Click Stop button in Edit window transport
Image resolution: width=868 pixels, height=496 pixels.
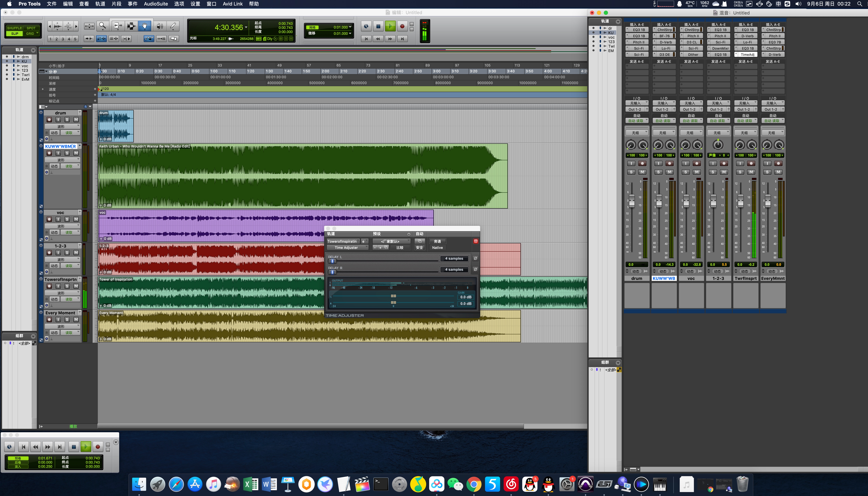tap(378, 26)
